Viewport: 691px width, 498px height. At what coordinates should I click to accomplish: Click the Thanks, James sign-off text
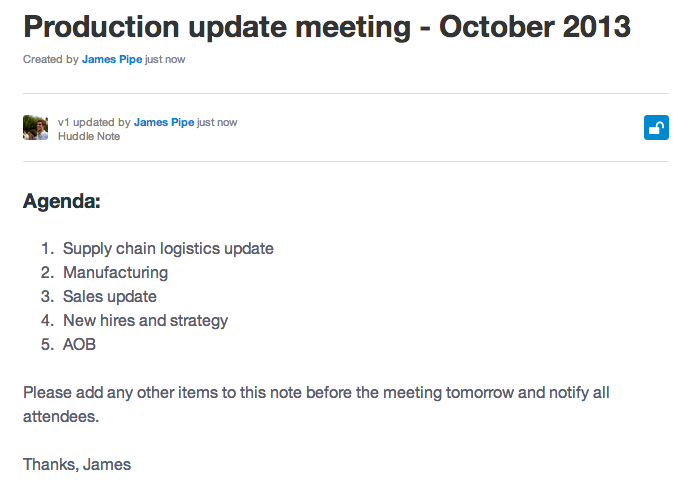[77, 465]
